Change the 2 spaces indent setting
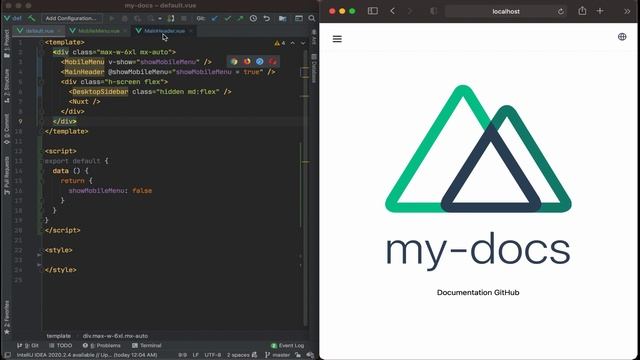Screen dimensions: 640x360 coord(238,355)
